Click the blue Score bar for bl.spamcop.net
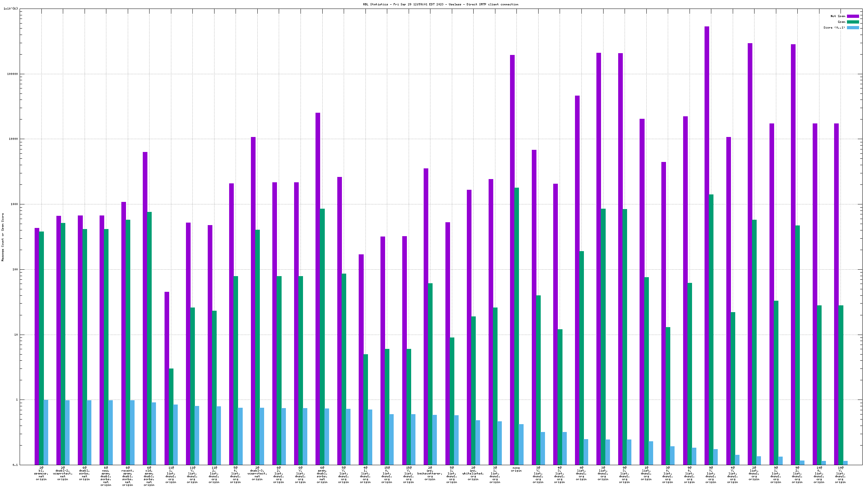 tap(46, 432)
